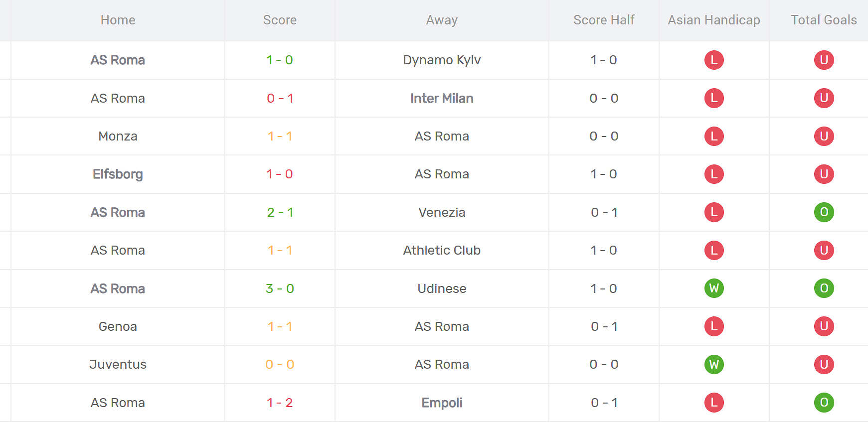Image resolution: width=868 pixels, height=424 pixels.
Task: Click the Score Half column header
Action: point(604,20)
